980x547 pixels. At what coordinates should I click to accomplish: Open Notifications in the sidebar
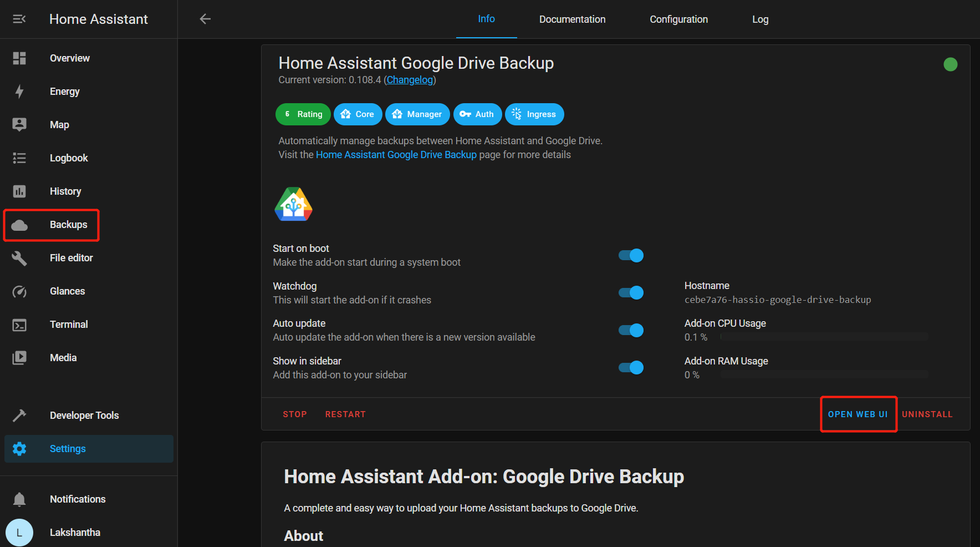click(89, 499)
